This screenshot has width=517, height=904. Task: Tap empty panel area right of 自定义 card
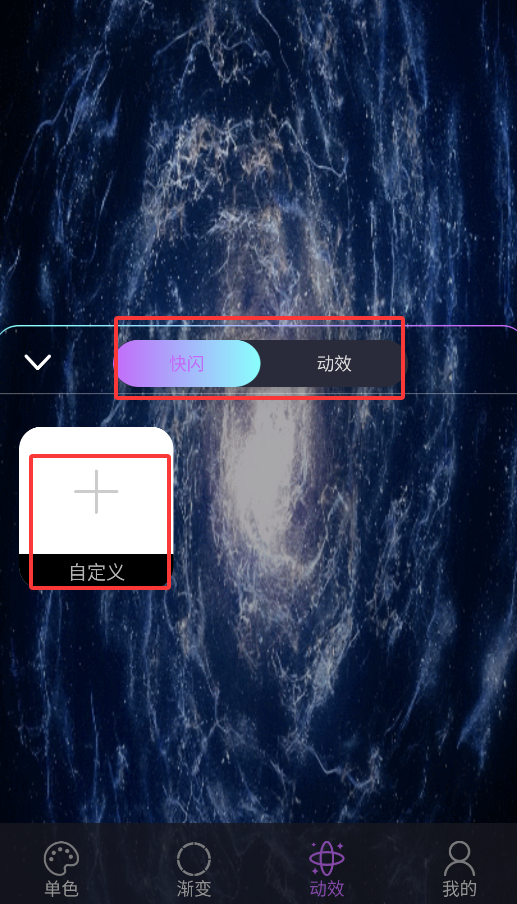coord(346,605)
